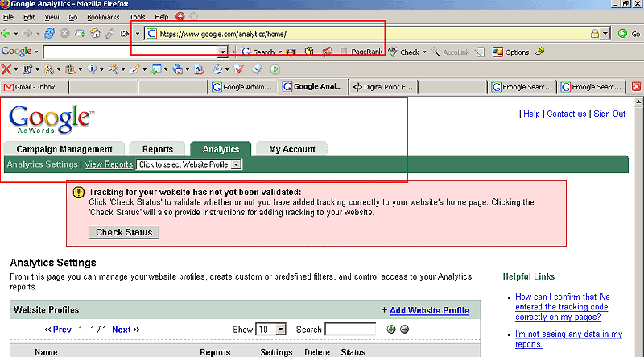Expand the Website Profile selector dropdown

(x=236, y=164)
